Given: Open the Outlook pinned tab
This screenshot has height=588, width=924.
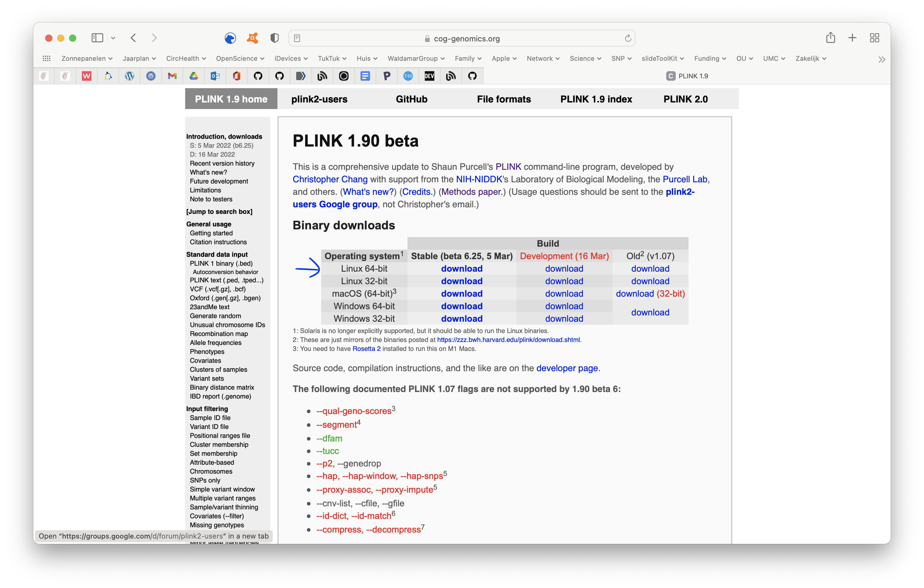Looking at the screenshot, I should [x=215, y=76].
